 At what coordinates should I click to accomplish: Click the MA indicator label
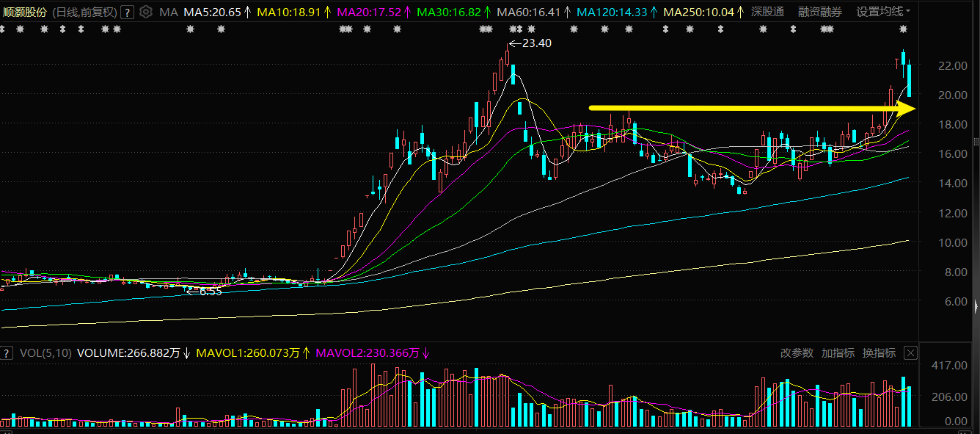point(168,12)
